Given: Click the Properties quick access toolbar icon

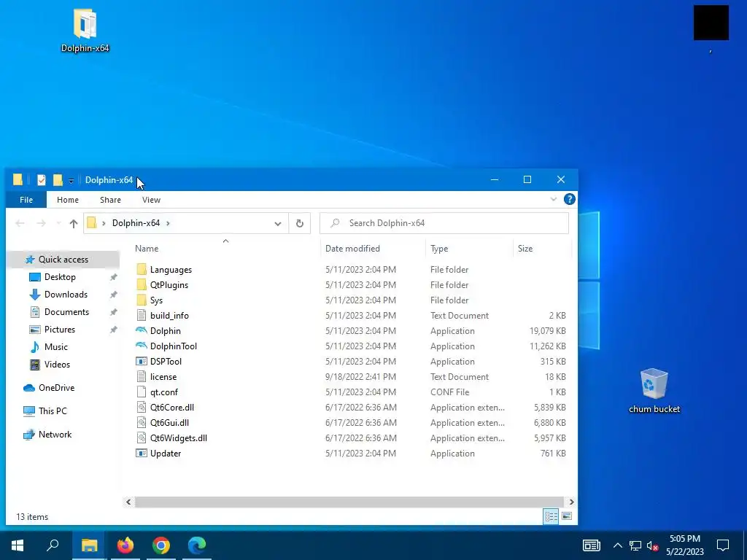Looking at the screenshot, I should [x=42, y=180].
